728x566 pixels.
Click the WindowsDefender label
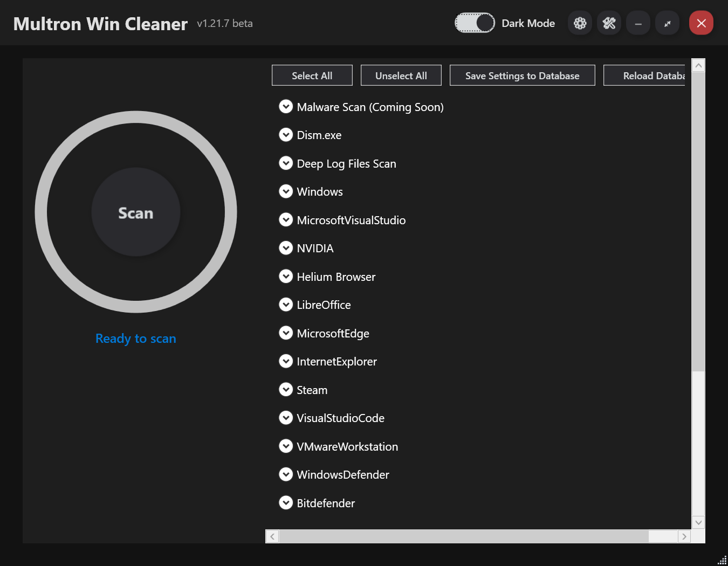[344, 475]
